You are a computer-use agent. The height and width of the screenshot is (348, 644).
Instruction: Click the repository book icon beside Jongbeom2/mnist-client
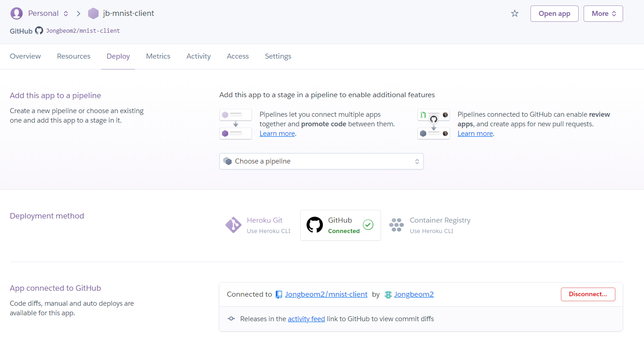[279, 294]
